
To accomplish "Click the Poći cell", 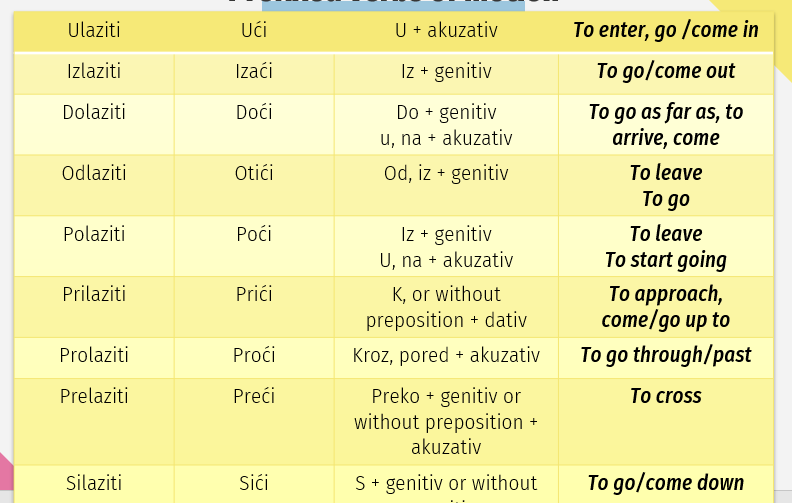I will coord(254,246).
